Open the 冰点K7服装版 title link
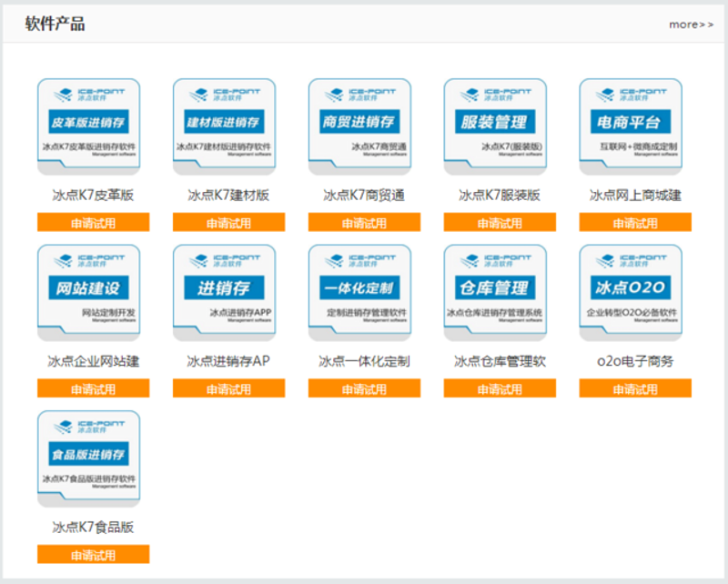Viewport: 728px width, 584px height. coord(500,195)
